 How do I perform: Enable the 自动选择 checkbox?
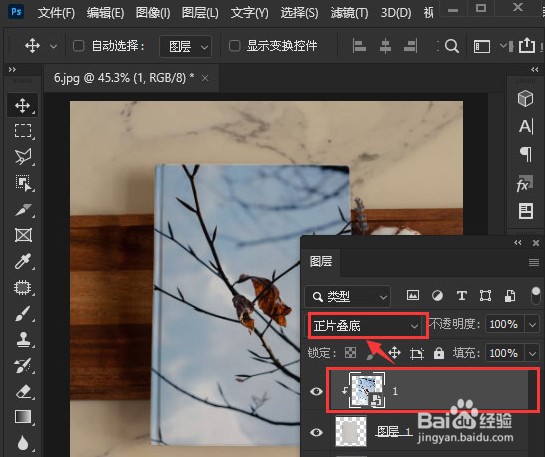79,46
